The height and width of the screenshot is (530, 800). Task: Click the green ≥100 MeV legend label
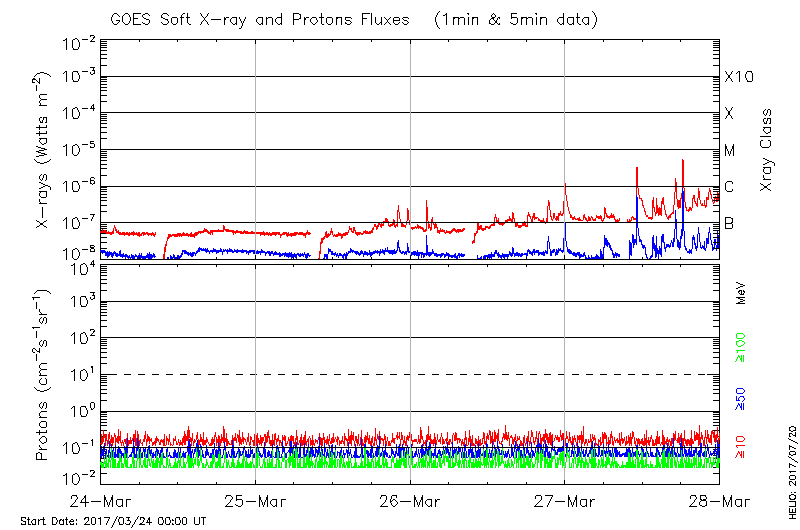coord(741,347)
